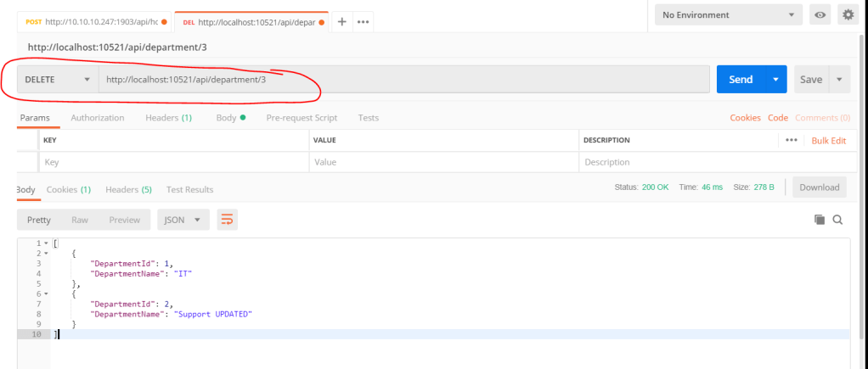The image size is (868, 369).
Task: Expand the Save button dropdown arrow
Action: pos(839,80)
